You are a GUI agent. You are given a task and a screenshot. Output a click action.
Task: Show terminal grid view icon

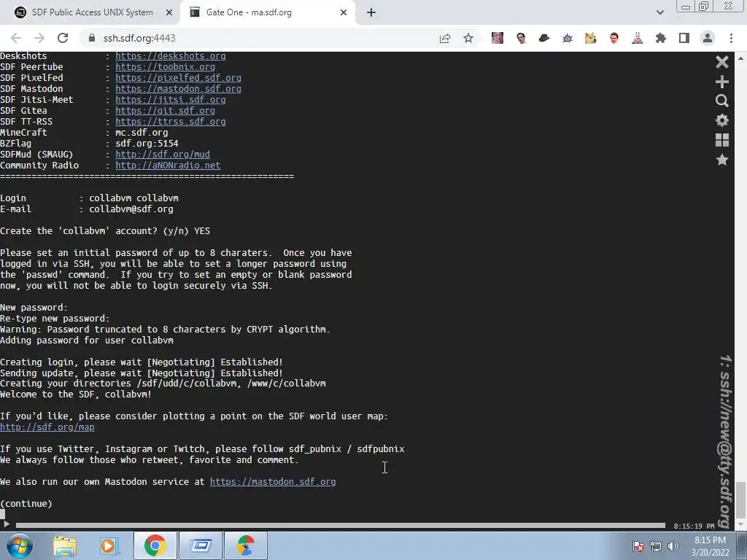pyautogui.click(x=721, y=140)
